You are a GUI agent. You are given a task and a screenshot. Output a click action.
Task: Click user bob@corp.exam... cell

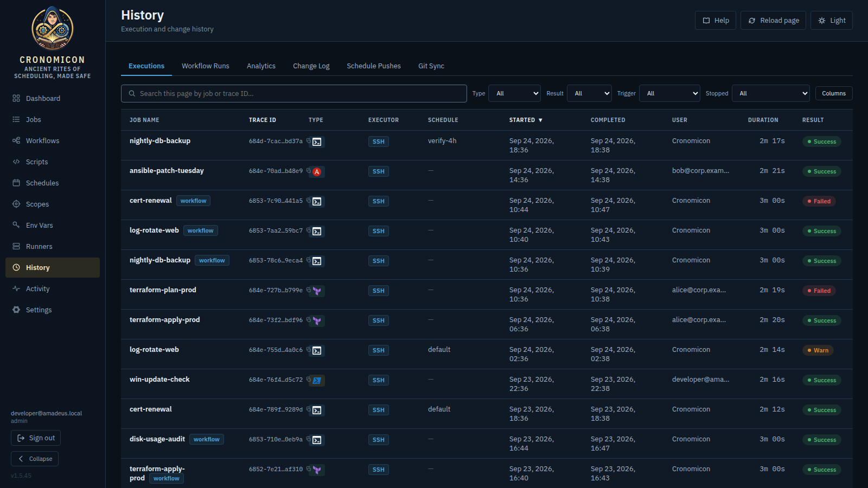pyautogui.click(x=700, y=171)
